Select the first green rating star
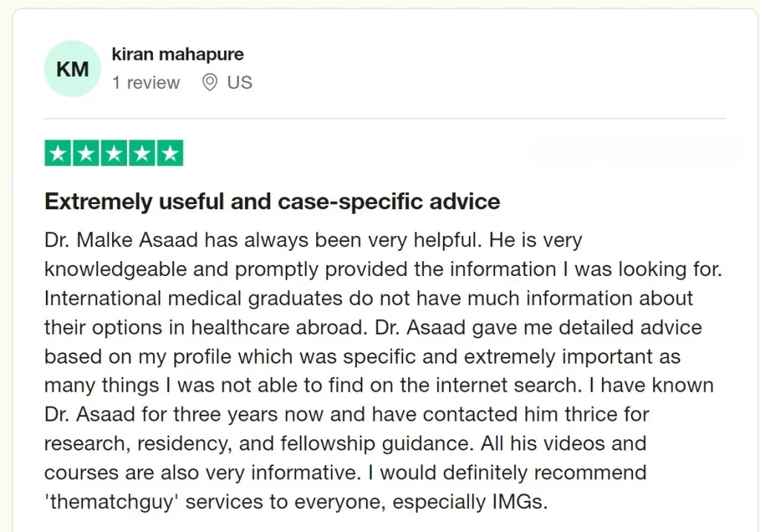This screenshot has width=760, height=532. coord(59,154)
